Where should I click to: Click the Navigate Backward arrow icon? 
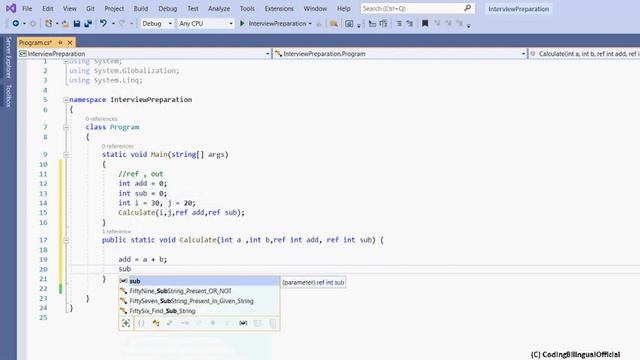tap(16, 24)
